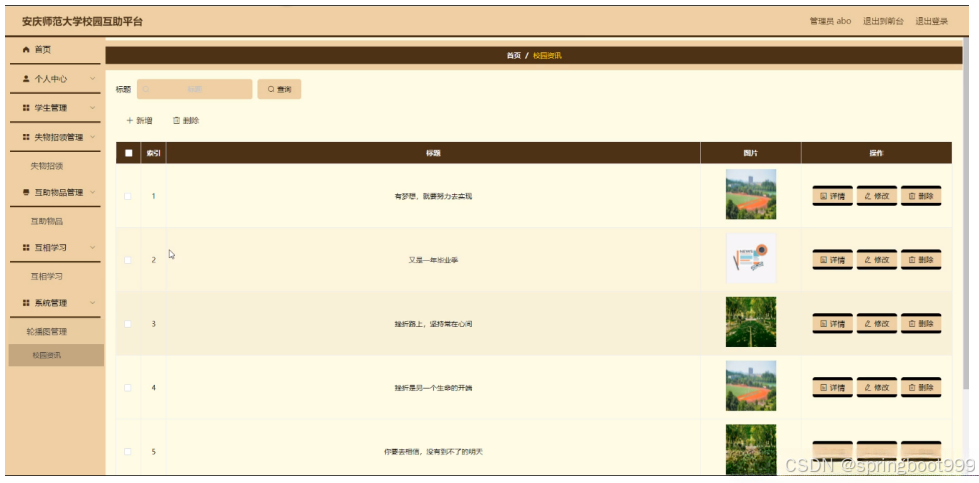This screenshot has width=979, height=483.
Task: Open the 首页 home icon in sidebar
Action: [26, 50]
